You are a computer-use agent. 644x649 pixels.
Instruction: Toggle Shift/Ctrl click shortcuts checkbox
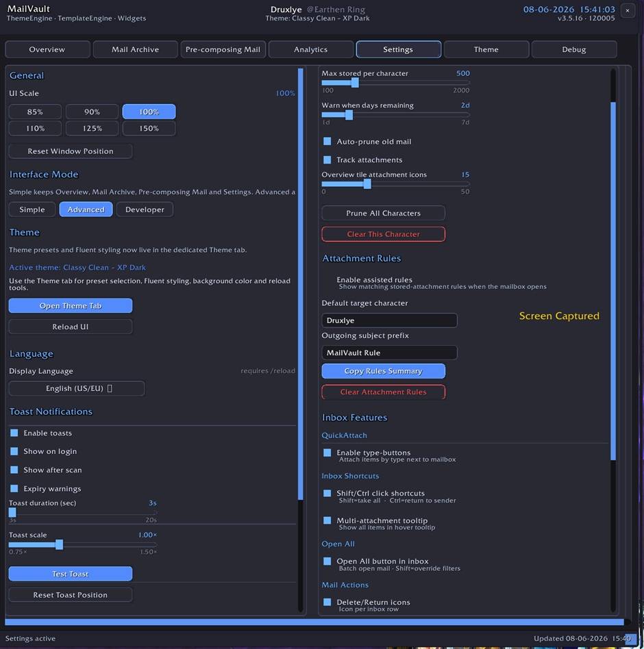pos(327,494)
